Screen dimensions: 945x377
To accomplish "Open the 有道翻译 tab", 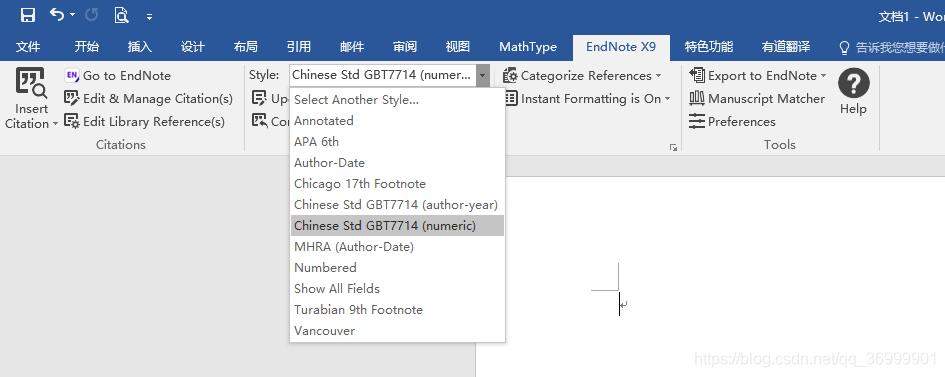I will 785,47.
